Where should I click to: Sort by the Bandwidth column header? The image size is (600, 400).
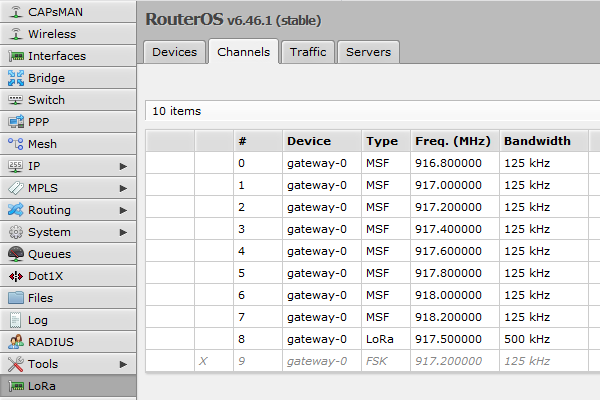543,141
